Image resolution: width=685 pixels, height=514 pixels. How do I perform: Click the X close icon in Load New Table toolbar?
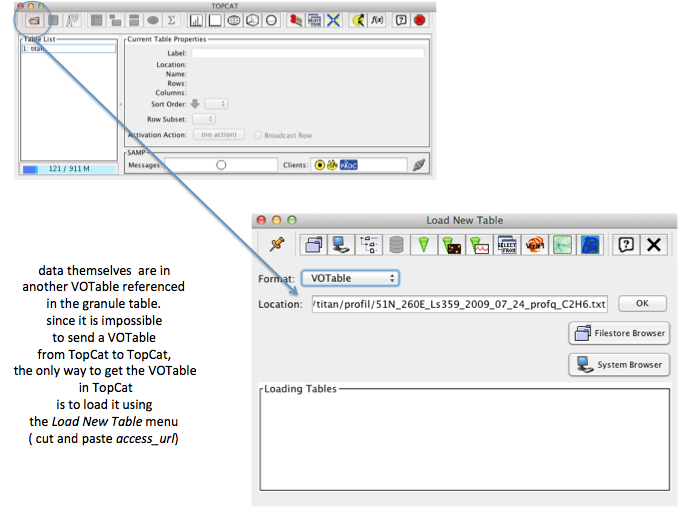pos(654,245)
